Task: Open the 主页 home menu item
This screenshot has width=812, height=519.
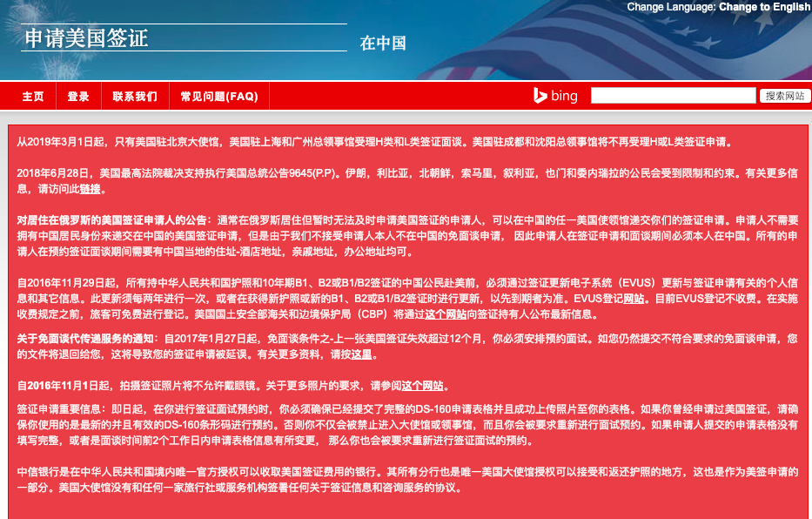Action: tap(33, 97)
